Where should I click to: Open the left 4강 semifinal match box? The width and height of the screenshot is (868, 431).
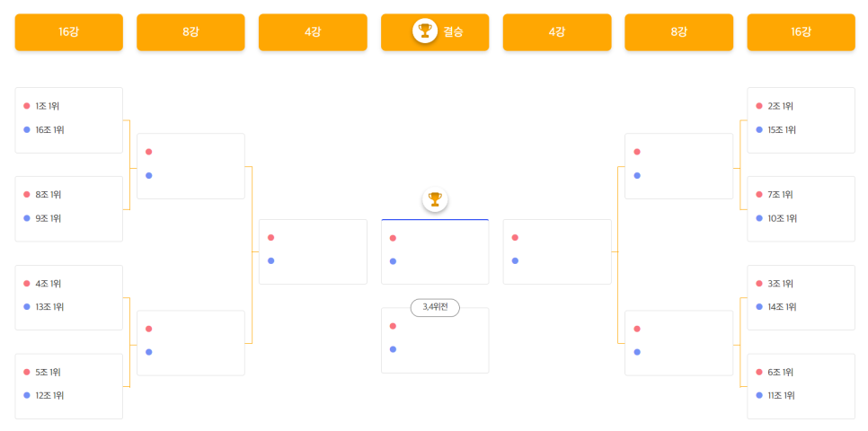point(313,251)
